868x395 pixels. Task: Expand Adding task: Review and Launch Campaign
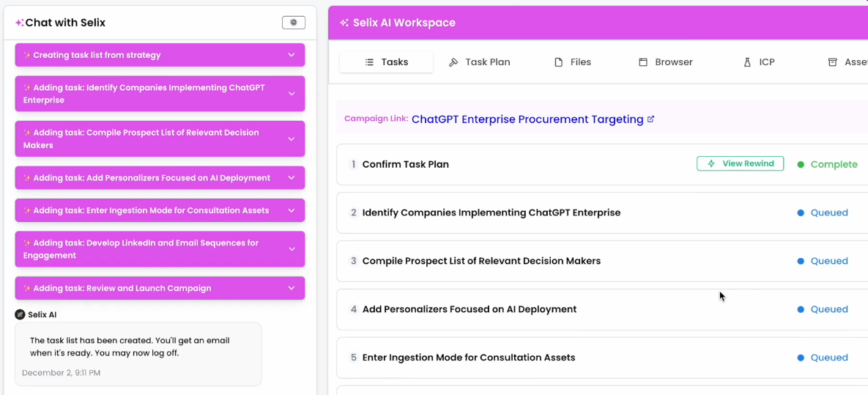tap(160, 288)
